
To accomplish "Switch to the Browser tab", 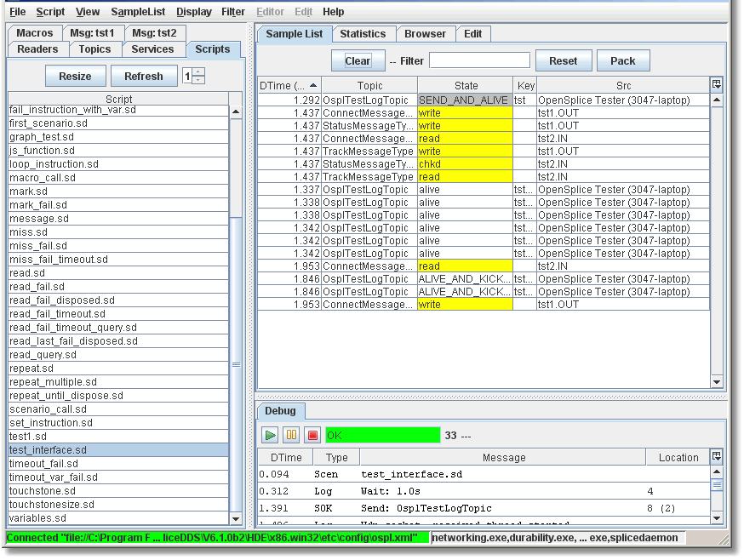I will point(425,34).
